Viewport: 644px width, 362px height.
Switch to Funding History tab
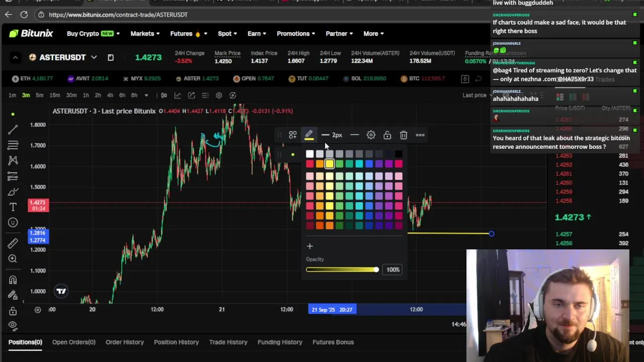pos(280,342)
